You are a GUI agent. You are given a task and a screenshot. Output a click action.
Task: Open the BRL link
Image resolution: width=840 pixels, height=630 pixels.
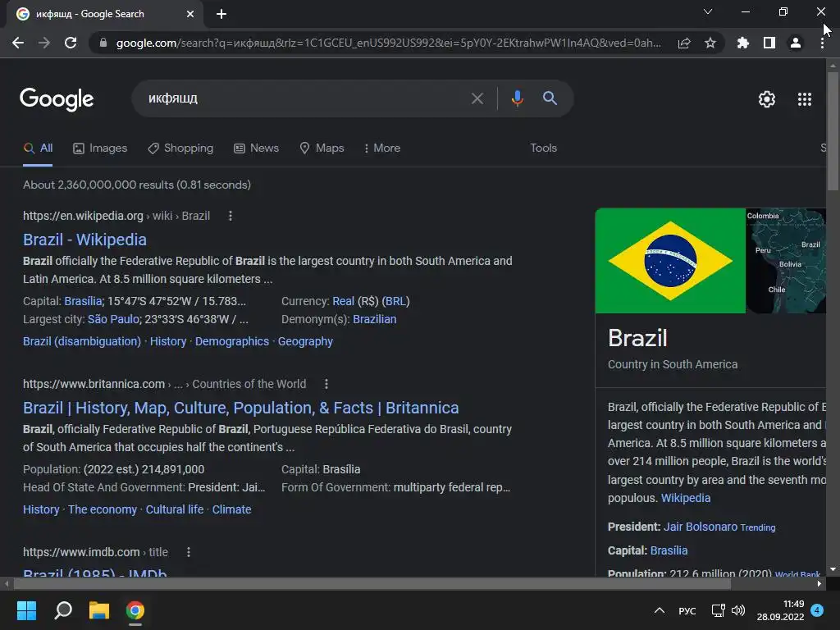(x=395, y=301)
